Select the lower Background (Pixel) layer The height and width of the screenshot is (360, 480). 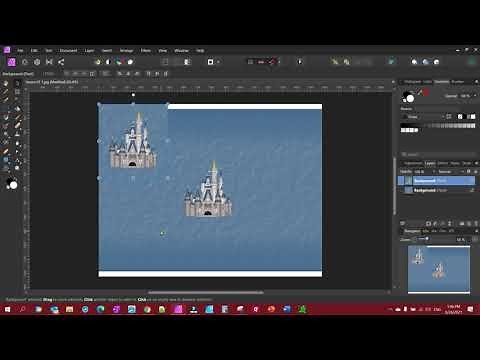click(437, 190)
